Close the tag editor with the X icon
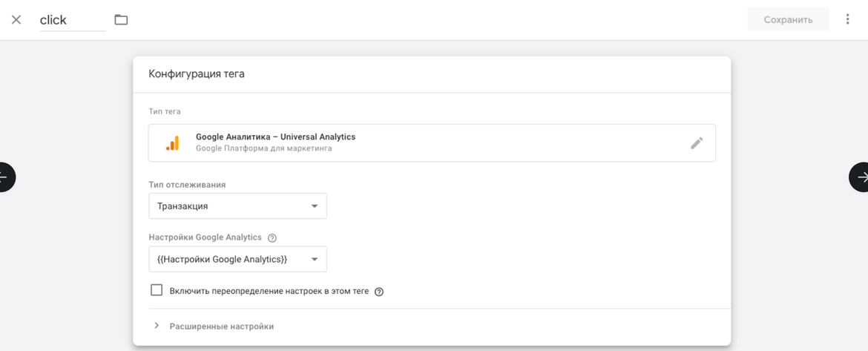This screenshot has height=351, width=868. (16, 20)
